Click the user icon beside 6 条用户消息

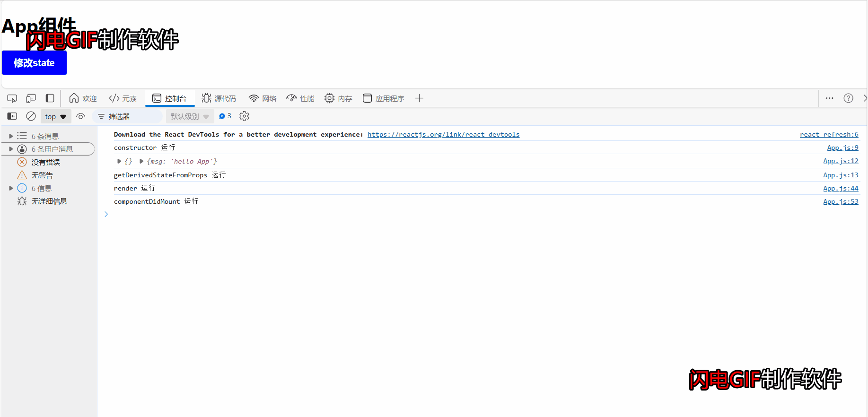[x=22, y=149]
